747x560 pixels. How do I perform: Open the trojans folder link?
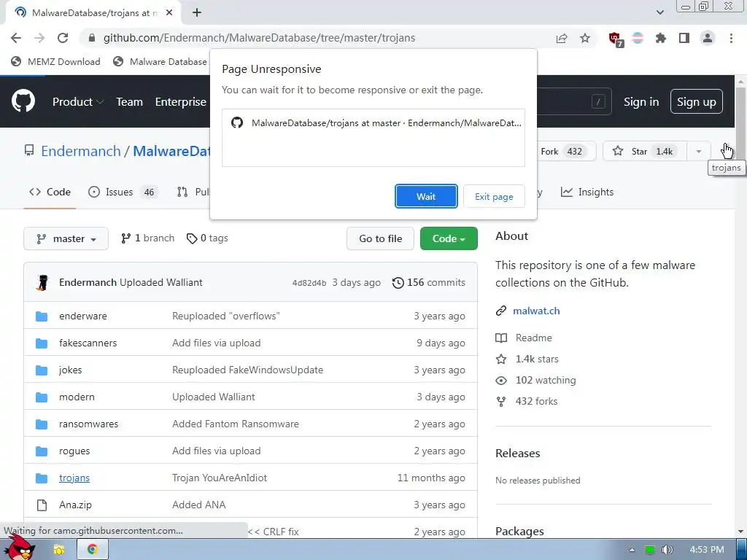click(x=74, y=478)
